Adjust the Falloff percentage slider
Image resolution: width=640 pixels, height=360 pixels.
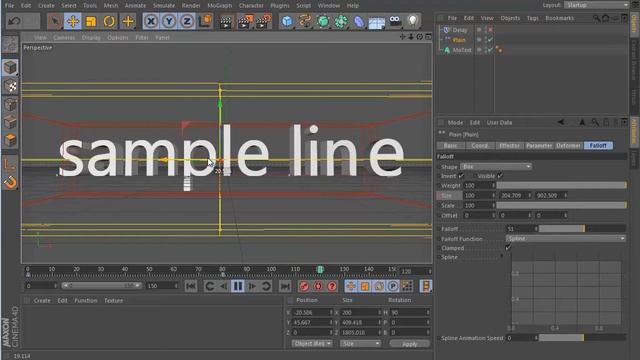[582, 229]
